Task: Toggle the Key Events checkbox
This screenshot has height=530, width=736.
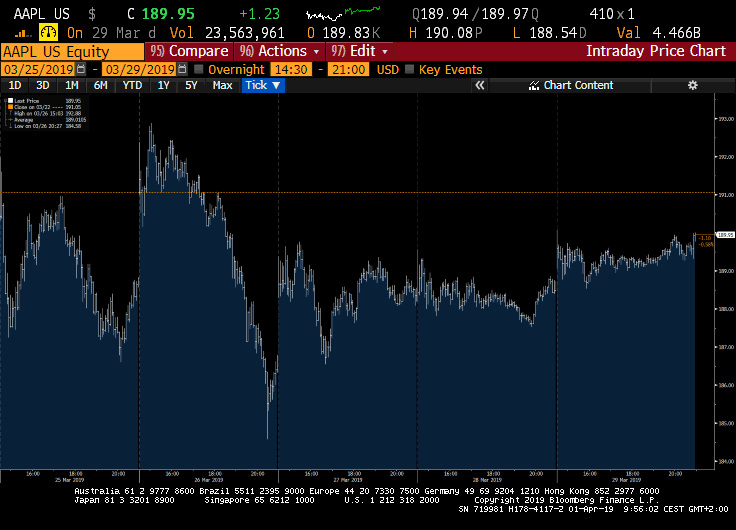Action: click(409, 69)
